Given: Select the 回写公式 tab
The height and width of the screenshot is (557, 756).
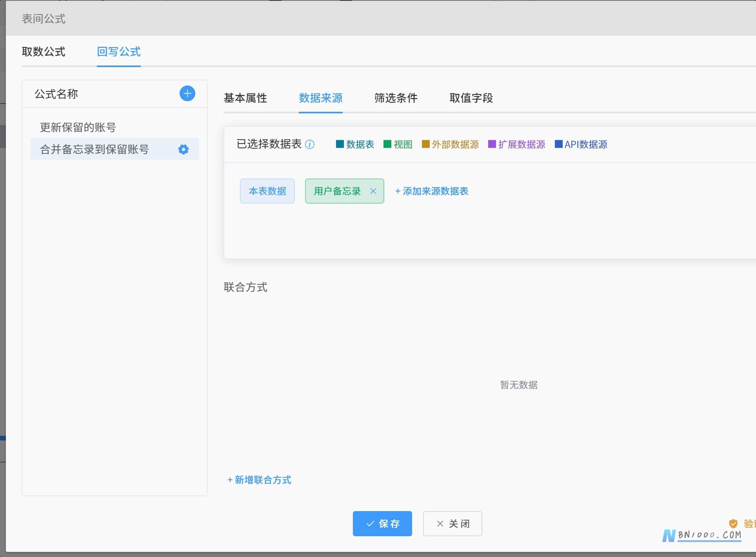Looking at the screenshot, I should coord(119,52).
